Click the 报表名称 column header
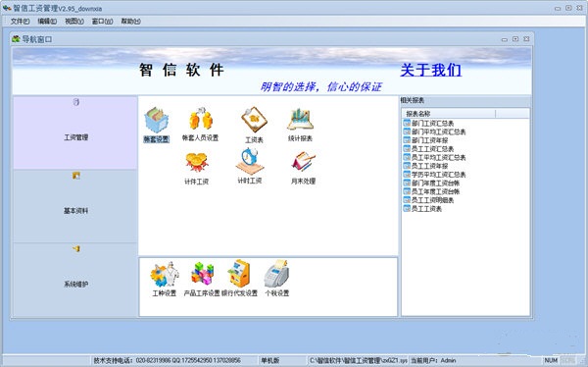Image resolution: width=588 pixels, height=367 pixels. [449, 114]
